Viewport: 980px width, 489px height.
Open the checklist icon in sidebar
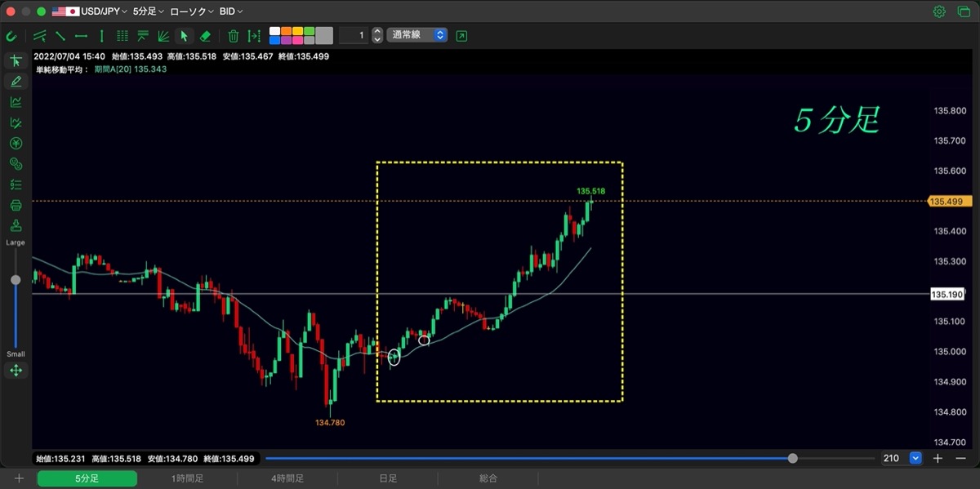pos(16,184)
